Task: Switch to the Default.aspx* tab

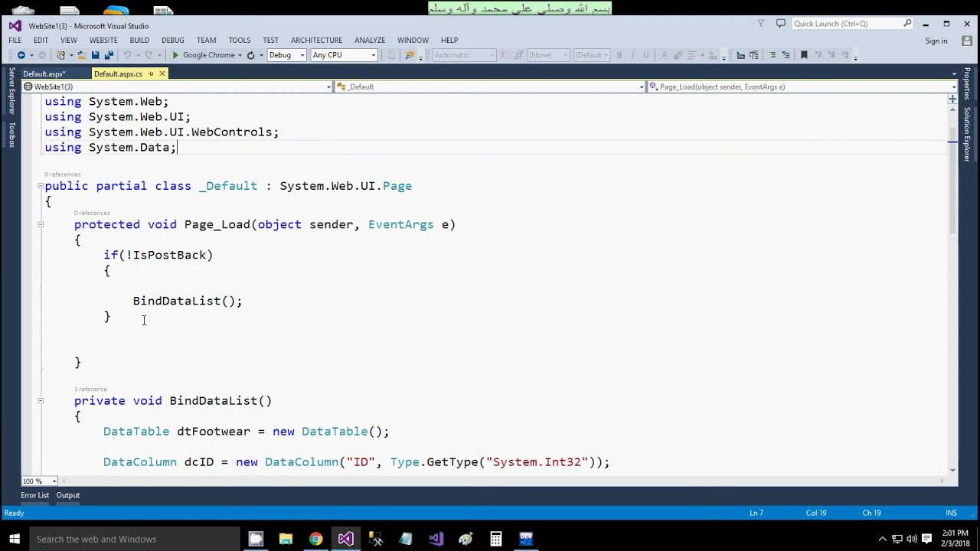Action: pos(44,73)
